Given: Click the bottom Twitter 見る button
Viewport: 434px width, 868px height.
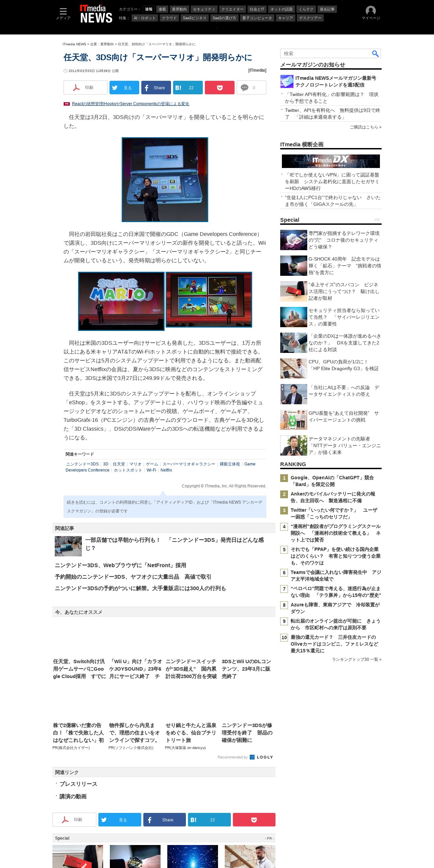Looking at the screenshot, I should tap(120, 820).
